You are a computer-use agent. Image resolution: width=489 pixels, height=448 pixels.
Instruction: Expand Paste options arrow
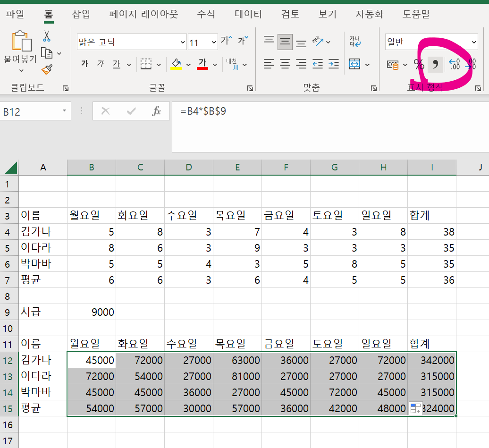pos(21,70)
